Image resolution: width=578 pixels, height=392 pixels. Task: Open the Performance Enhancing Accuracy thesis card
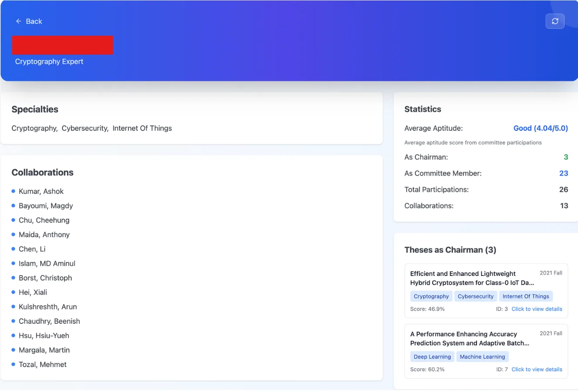point(486,351)
